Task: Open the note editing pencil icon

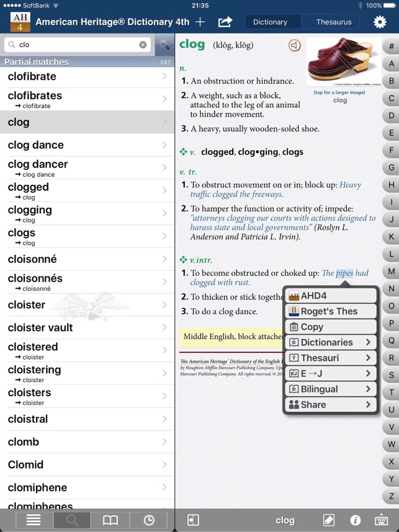Action: pyautogui.click(x=328, y=520)
